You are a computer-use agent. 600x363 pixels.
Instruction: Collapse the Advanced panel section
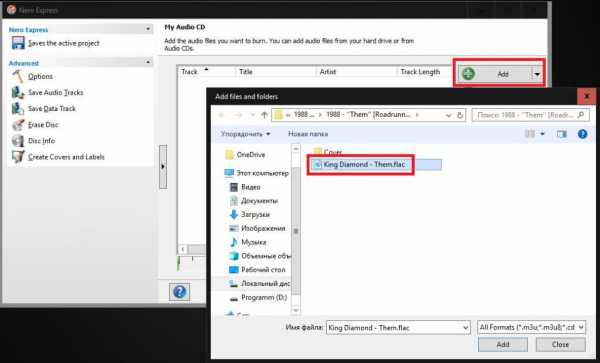click(148, 62)
